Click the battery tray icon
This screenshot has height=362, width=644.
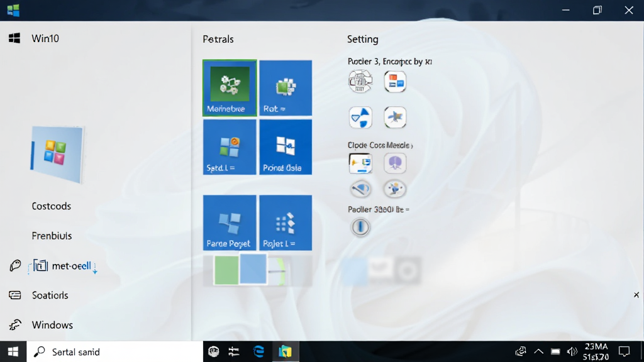coord(555,351)
